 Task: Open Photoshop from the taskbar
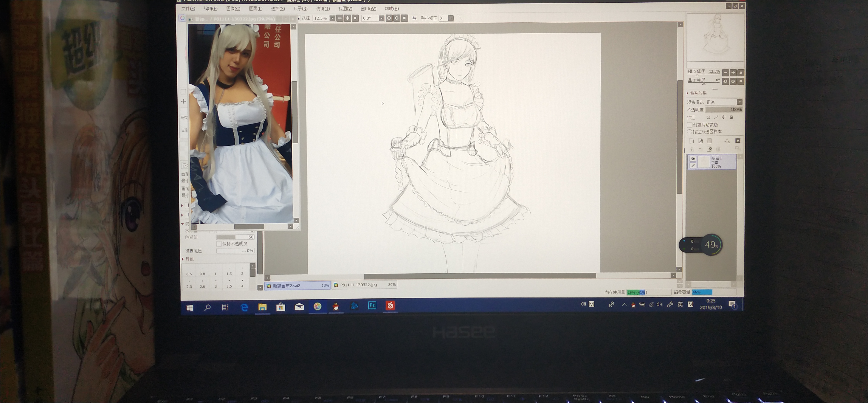click(372, 305)
